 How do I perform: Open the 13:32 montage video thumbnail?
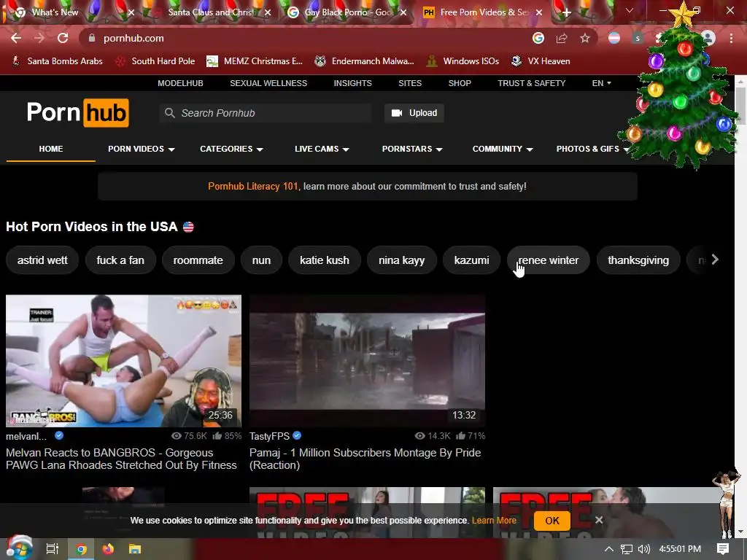(x=367, y=360)
